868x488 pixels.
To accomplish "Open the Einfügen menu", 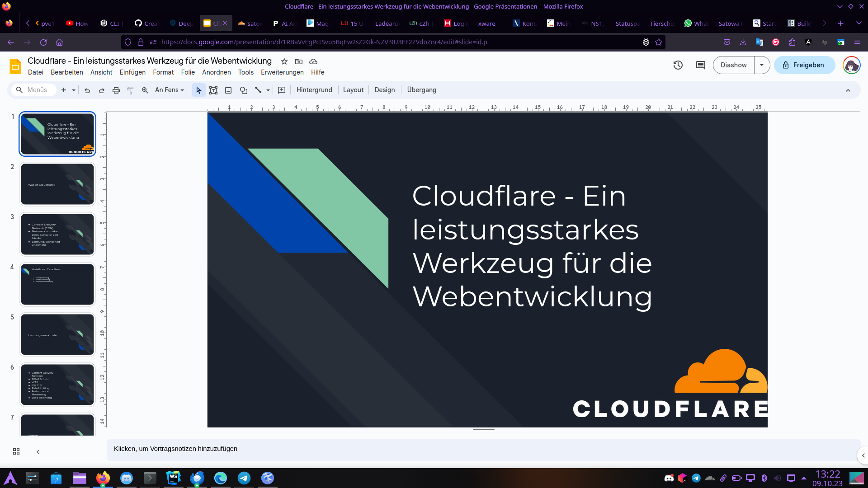I will [132, 72].
